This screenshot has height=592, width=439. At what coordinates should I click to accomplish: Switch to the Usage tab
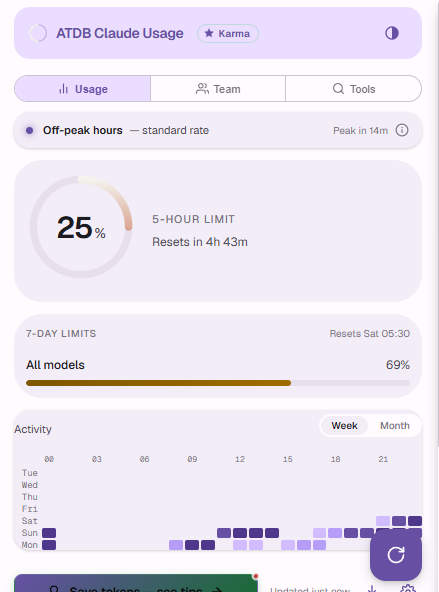tap(83, 89)
